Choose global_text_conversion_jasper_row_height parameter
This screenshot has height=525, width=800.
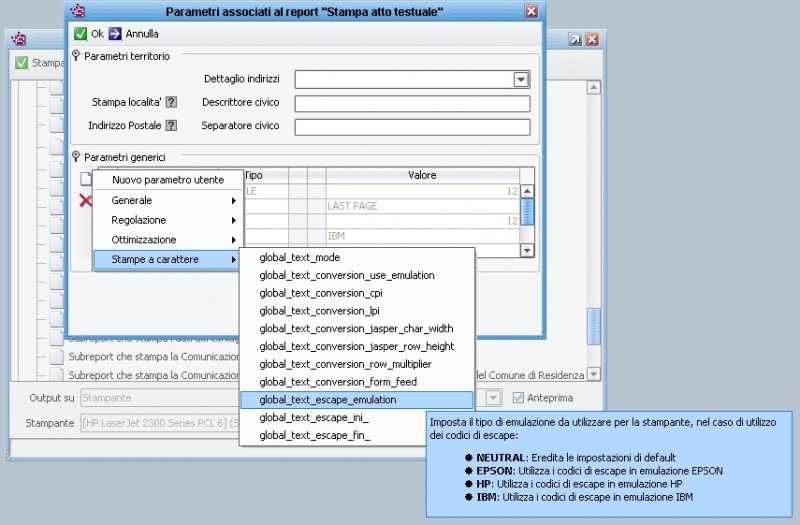(357, 346)
